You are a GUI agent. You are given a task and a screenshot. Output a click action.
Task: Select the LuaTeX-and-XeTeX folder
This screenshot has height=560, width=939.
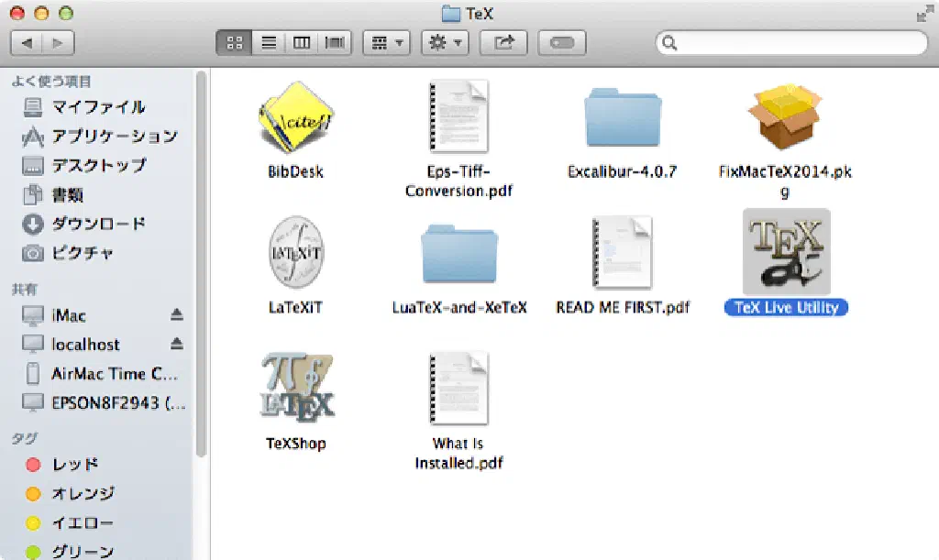click(458, 254)
